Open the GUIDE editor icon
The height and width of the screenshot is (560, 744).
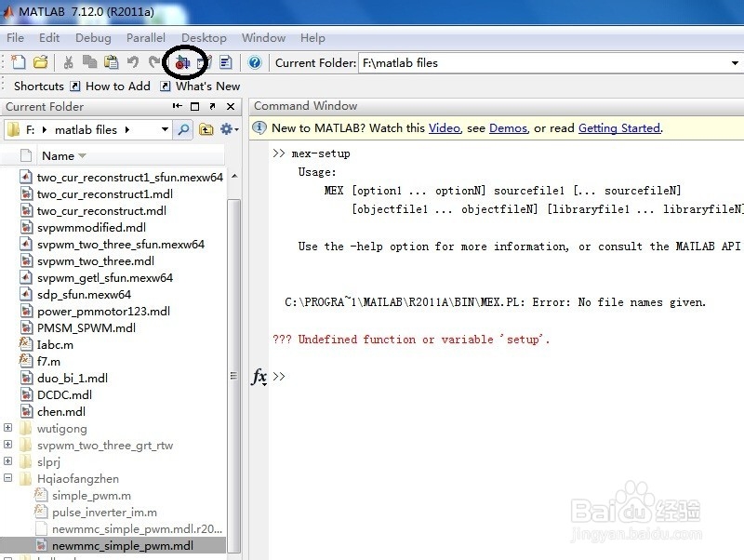(204, 62)
